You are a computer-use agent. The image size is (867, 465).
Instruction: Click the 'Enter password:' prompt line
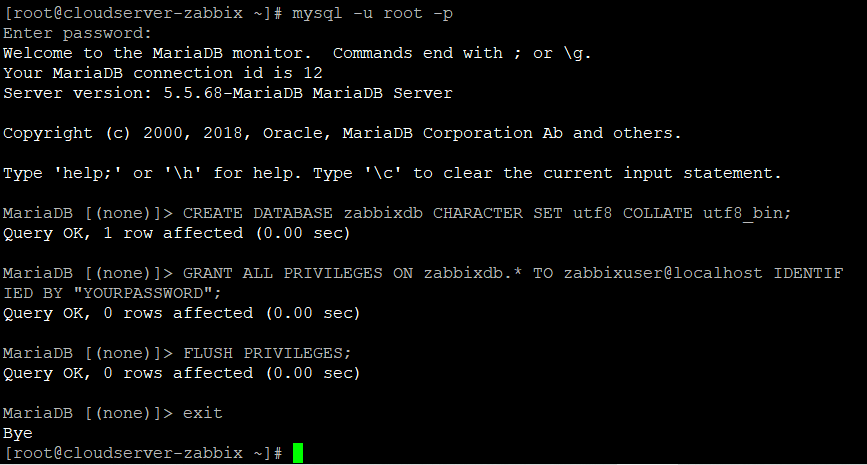coord(77,33)
